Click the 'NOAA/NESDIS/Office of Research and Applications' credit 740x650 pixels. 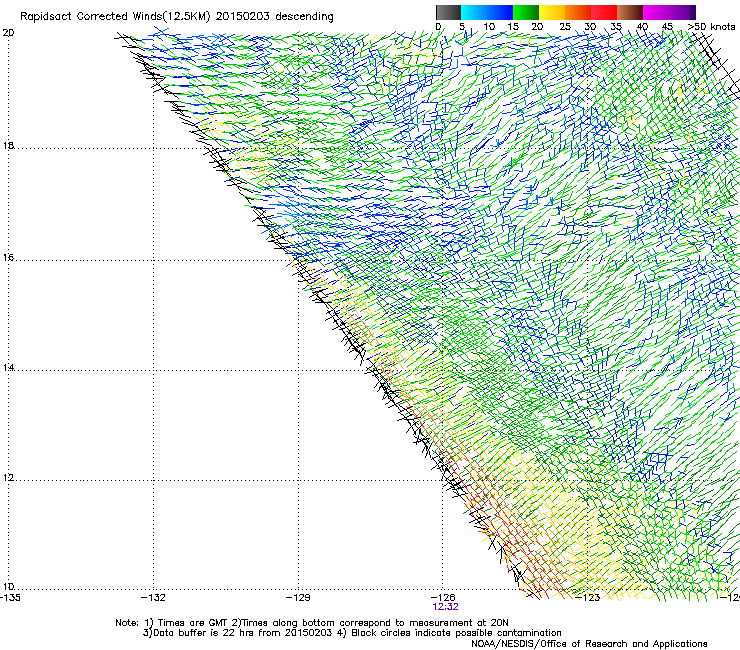click(x=589, y=644)
